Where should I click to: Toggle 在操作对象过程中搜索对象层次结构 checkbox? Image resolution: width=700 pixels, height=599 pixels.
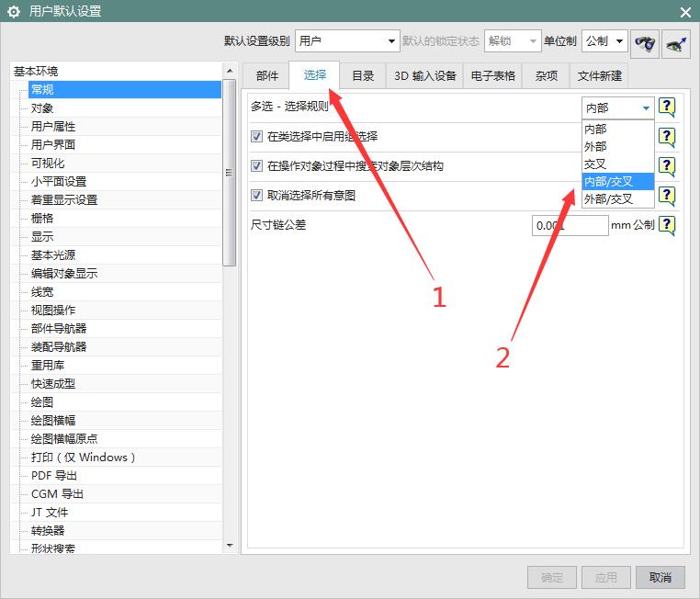click(x=256, y=166)
